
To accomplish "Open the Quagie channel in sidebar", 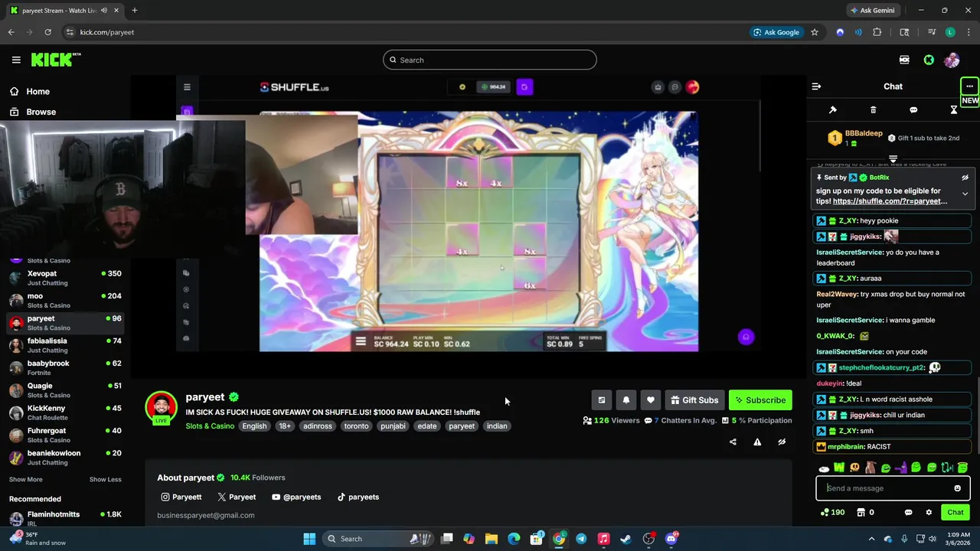I will pos(65,390).
